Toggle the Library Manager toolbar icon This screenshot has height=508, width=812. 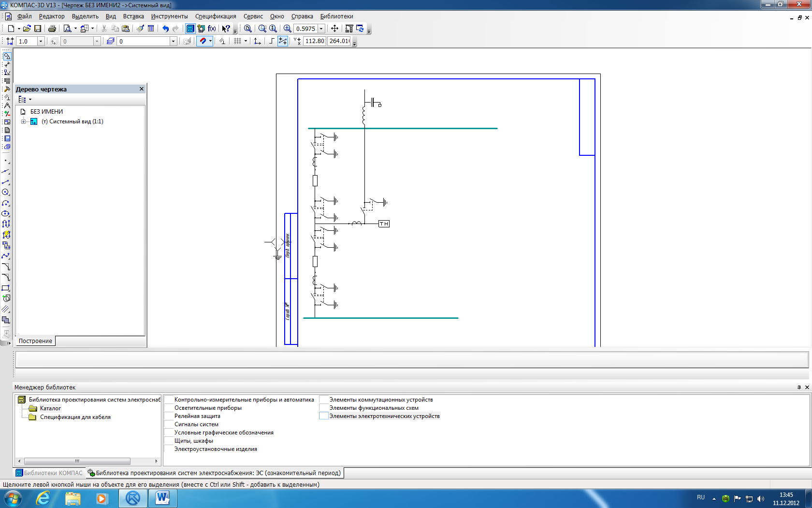point(190,29)
